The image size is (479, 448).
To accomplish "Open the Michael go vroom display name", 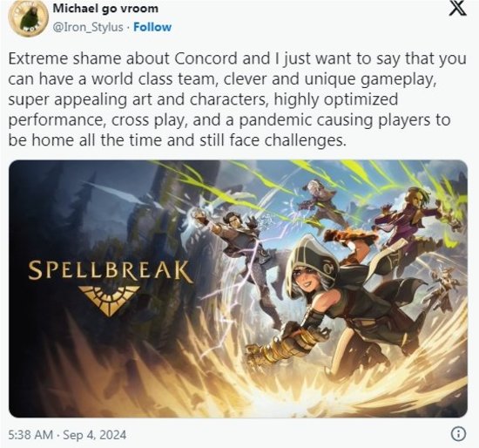I will tap(105, 9).
